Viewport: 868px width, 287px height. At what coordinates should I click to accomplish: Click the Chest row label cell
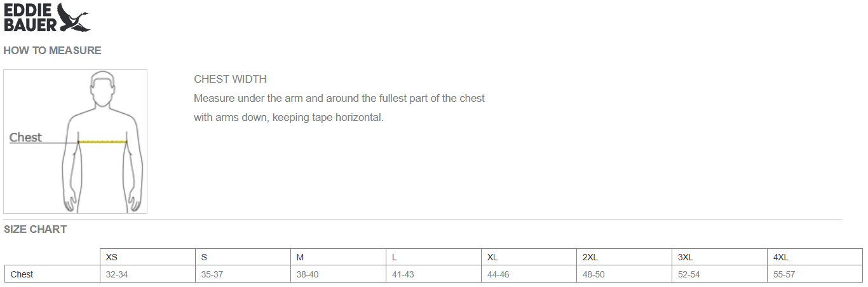[x=52, y=274]
